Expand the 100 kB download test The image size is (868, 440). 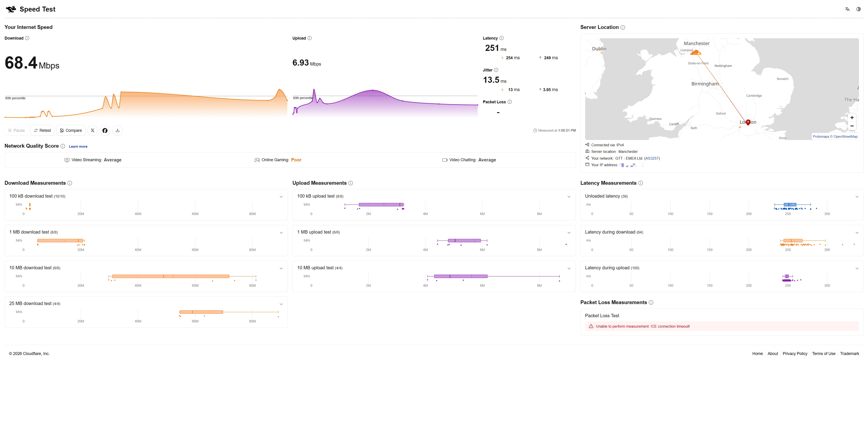click(281, 197)
